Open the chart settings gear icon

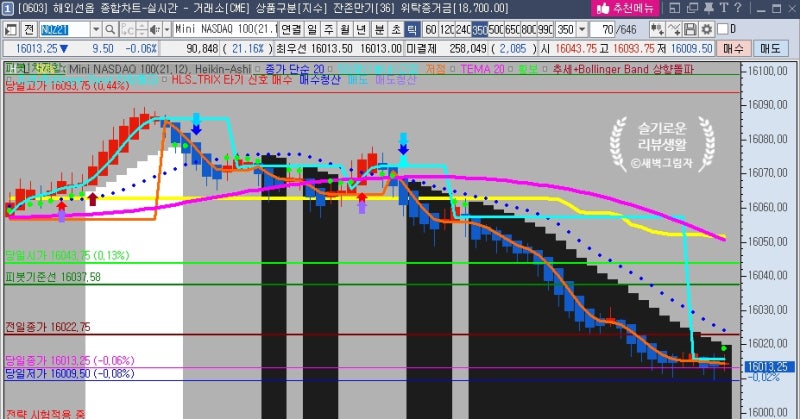coord(707,30)
